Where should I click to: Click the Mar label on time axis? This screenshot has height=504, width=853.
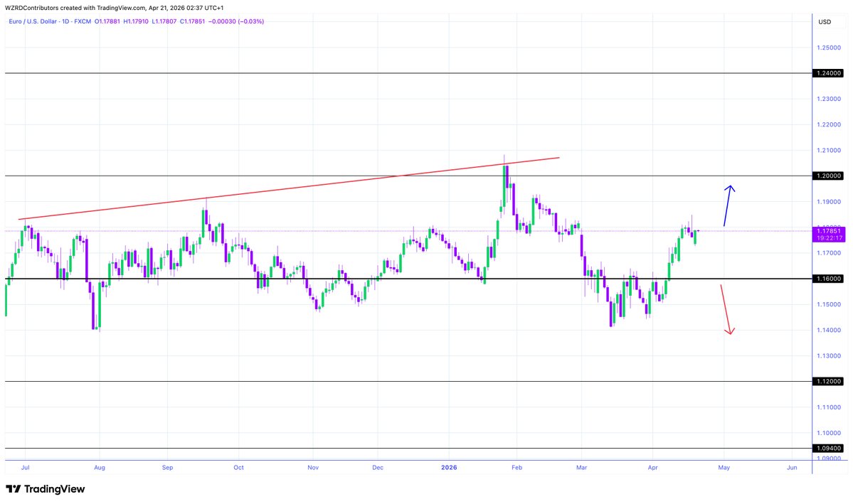pyautogui.click(x=581, y=468)
